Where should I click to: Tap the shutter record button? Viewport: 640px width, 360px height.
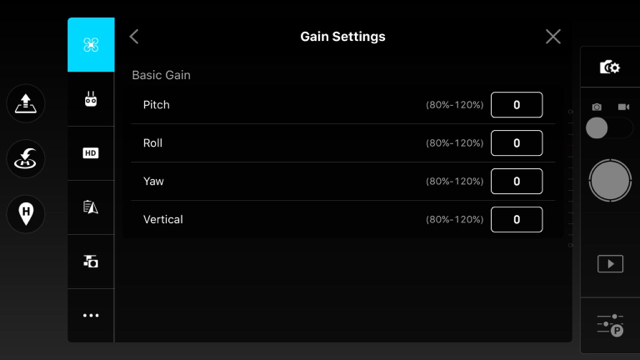coord(610,180)
